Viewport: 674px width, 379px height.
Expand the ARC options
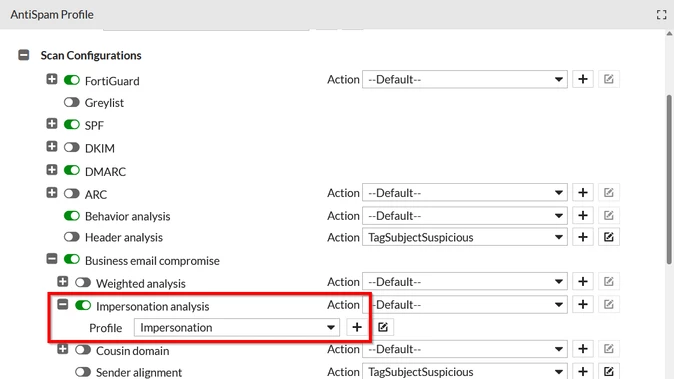52,193
